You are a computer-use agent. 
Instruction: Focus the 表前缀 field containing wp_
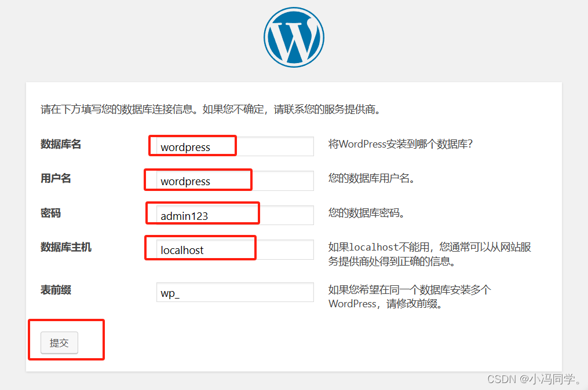(x=235, y=292)
